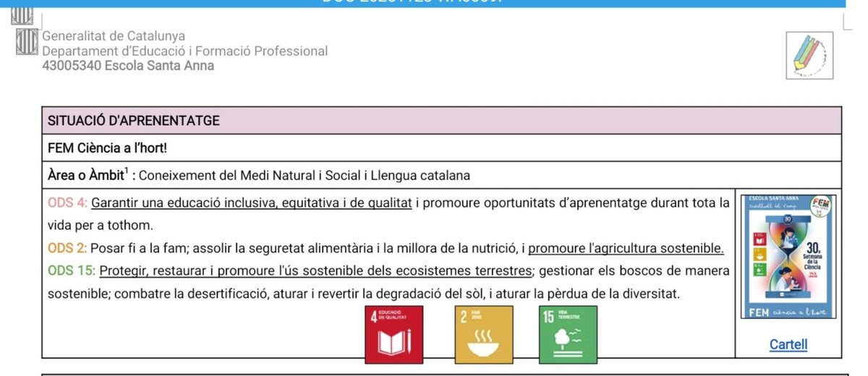Click the Setmana de la Ciència poster thumbnail

[x=788, y=257]
